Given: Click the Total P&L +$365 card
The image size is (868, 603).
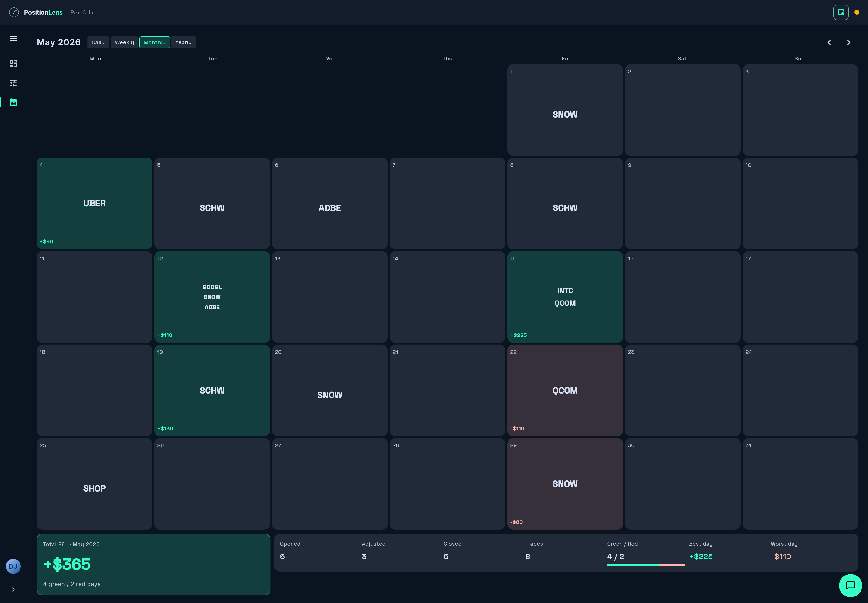Looking at the screenshot, I should (x=153, y=564).
